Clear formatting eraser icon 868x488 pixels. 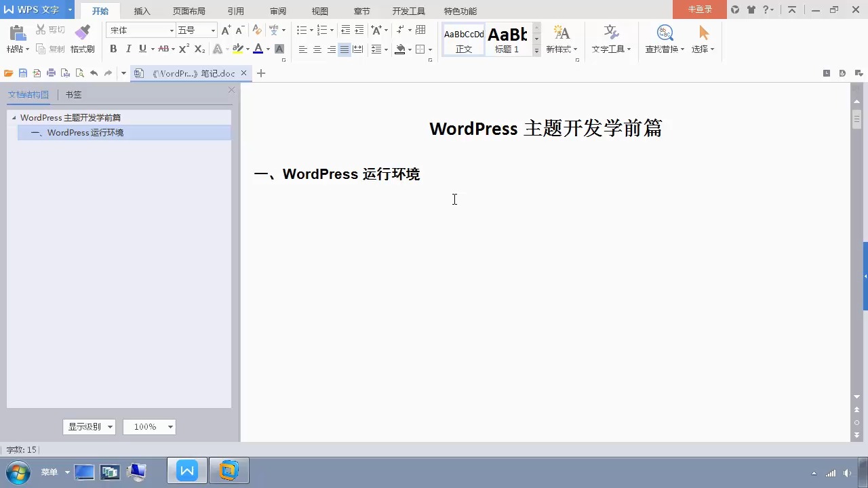(256, 30)
